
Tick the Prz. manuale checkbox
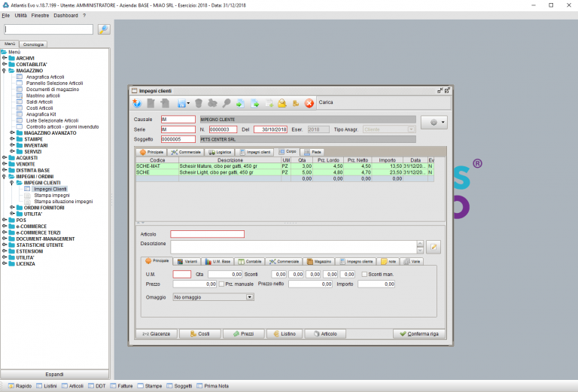221,284
